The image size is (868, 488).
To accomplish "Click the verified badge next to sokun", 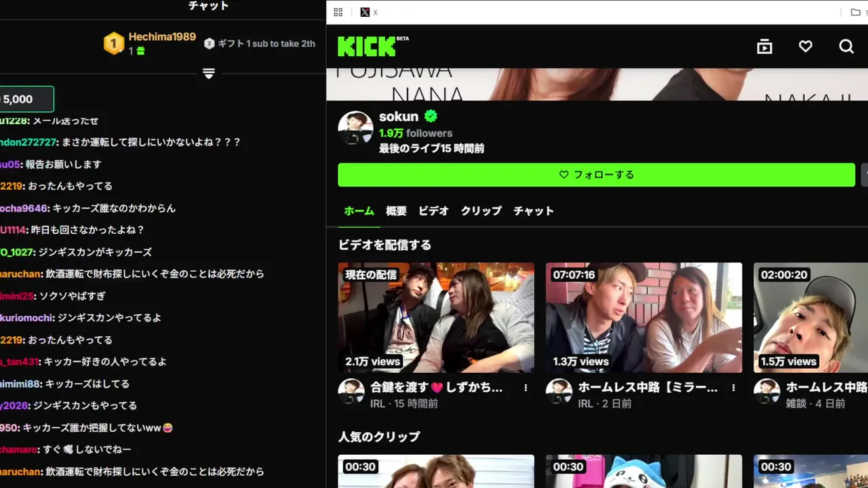I will 431,116.
